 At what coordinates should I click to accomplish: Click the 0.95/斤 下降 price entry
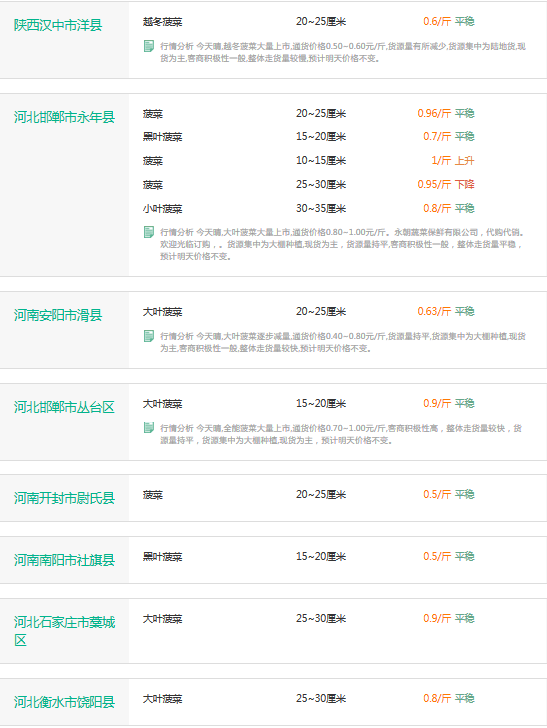pos(446,184)
